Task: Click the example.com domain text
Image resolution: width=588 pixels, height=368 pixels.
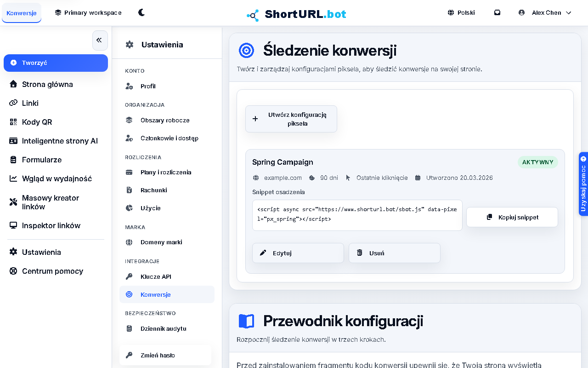Action: point(283,178)
